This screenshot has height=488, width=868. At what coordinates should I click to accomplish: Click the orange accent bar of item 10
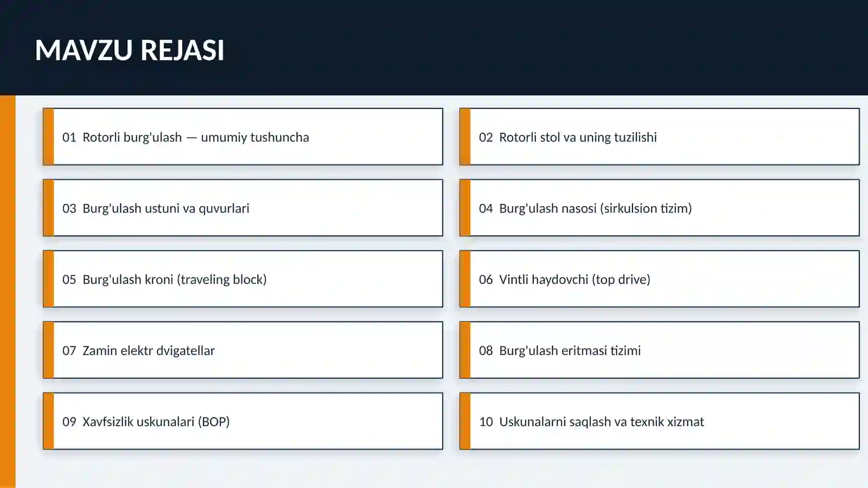pos(465,421)
